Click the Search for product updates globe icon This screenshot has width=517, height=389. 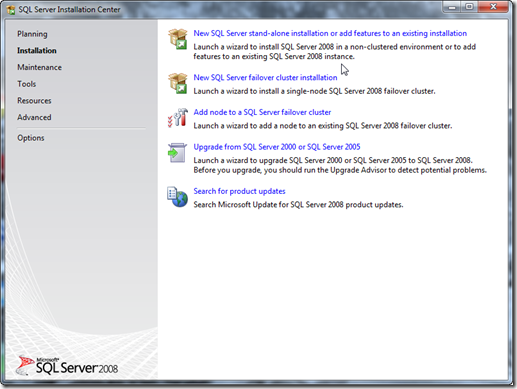tap(177, 197)
